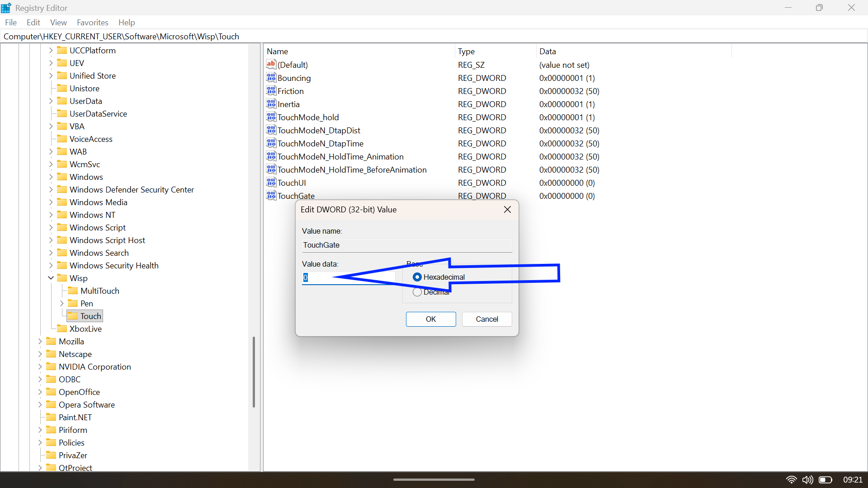The height and width of the screenshot is (488, 868).
Task: Collapse the Wisp tree node
Action: click(x=51, y=278)
